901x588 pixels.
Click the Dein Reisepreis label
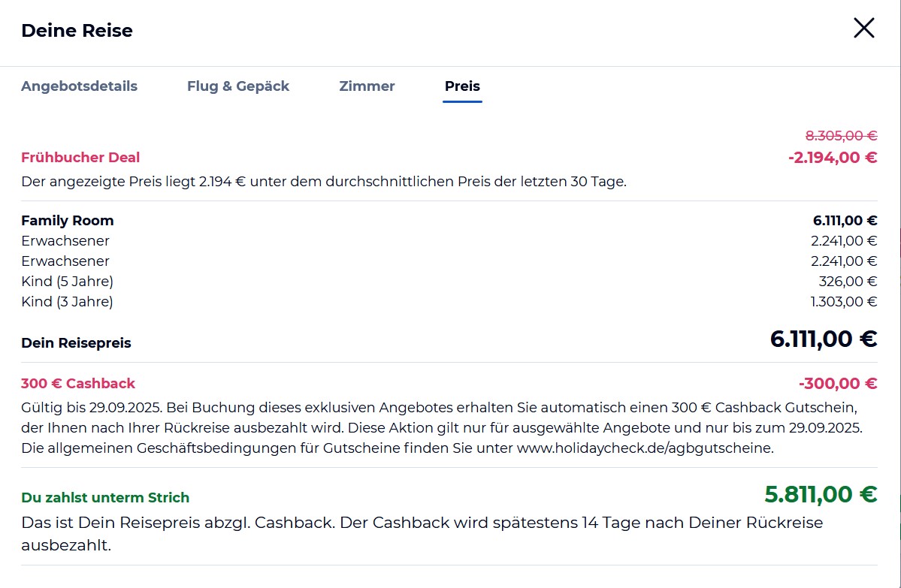point(76,343)
